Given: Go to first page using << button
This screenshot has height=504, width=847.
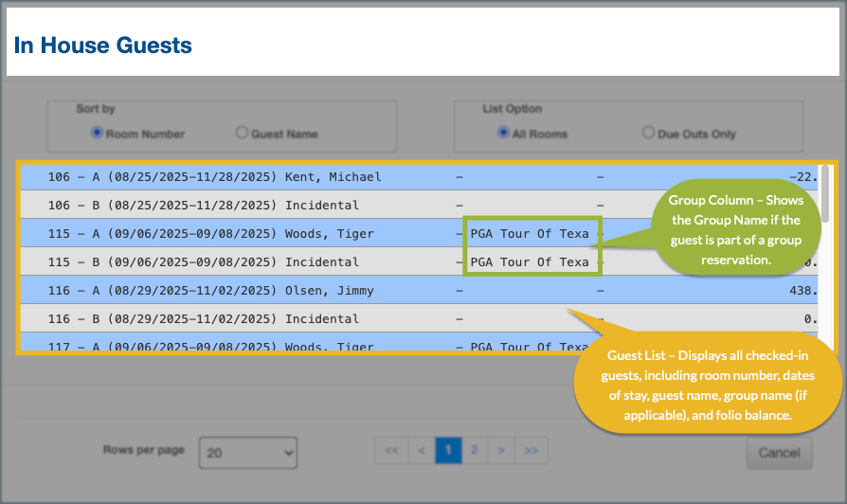Looking at the screenshot, I should (391, 452).
